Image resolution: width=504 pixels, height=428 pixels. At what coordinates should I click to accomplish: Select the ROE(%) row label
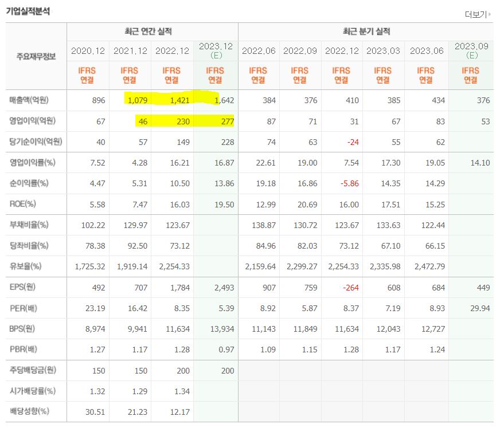click(x=23, y=204)
